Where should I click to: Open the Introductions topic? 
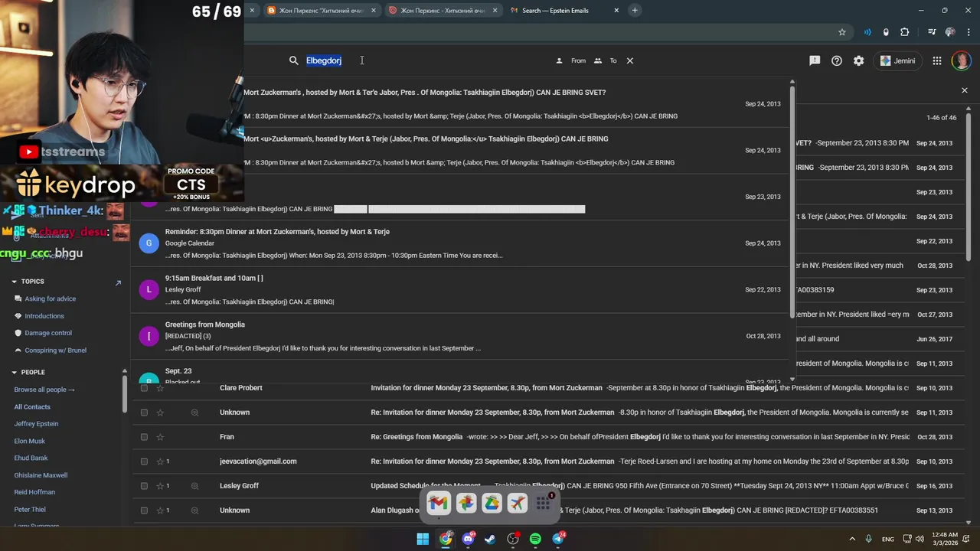(44, 316)
